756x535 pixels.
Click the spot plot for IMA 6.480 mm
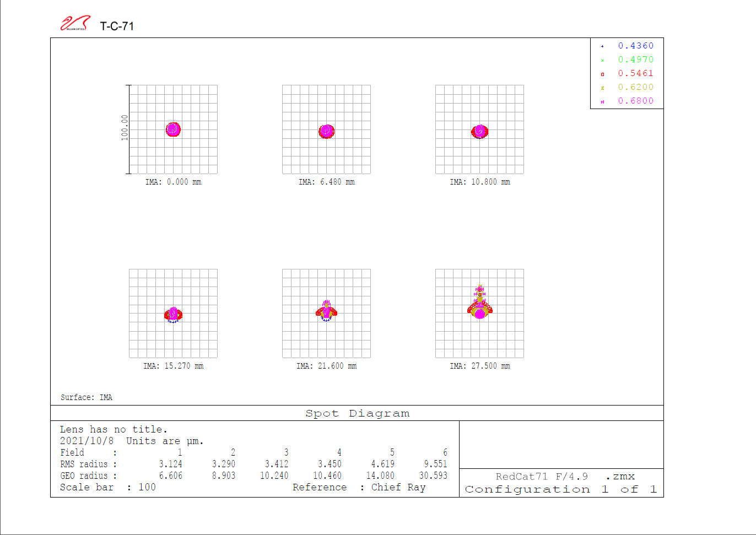tap(326, 129)
